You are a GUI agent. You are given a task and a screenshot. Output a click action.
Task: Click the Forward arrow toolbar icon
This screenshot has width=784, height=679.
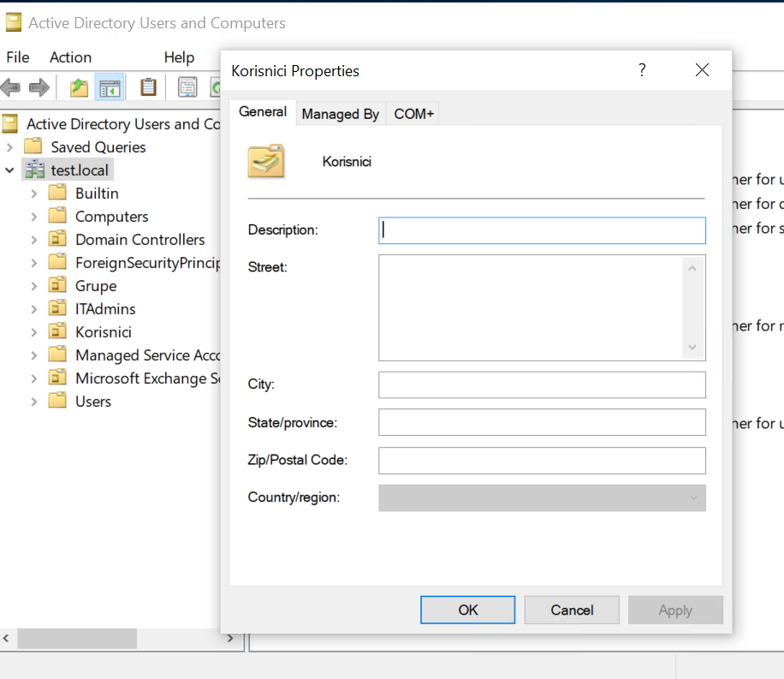coord(39,87)
